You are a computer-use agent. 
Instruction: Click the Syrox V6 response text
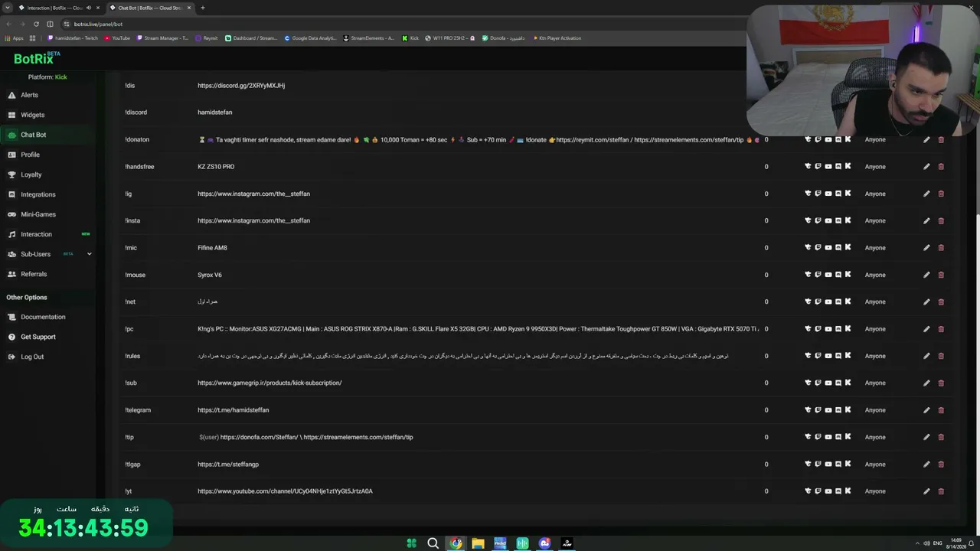210,275
